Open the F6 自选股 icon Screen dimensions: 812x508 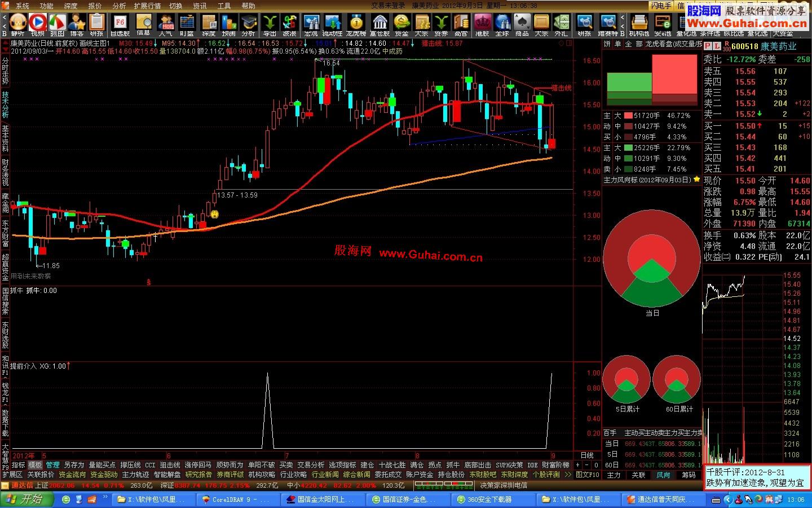(x=120, y=24)
